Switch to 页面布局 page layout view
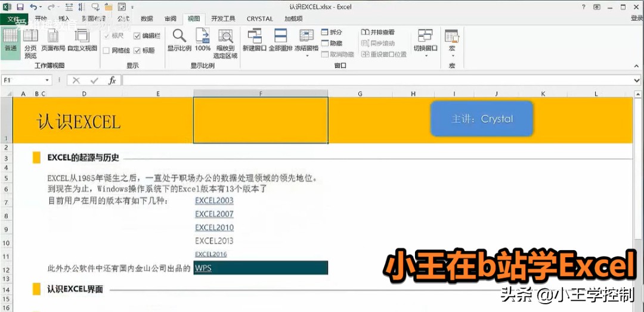Screen dimensions: 644x312 53,41
